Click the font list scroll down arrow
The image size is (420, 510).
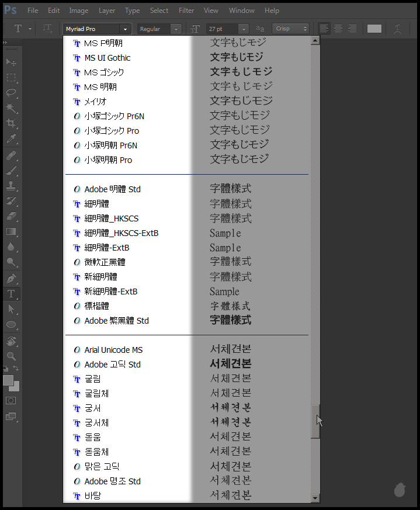[x=315, y=498]
